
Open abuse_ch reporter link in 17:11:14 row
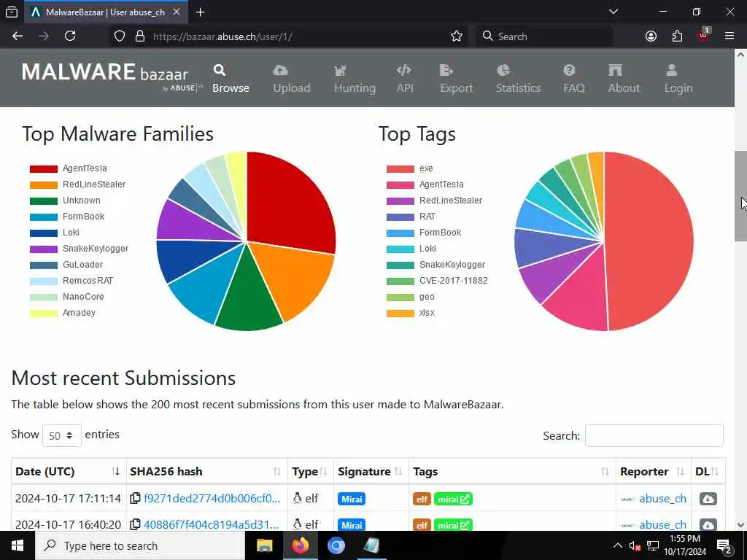click(x=662, y=499)
